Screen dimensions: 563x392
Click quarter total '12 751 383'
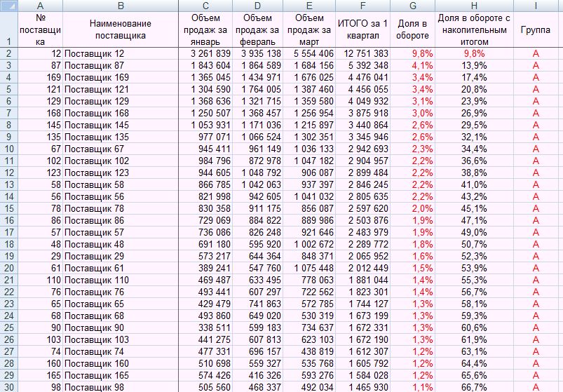pos(362,53)
